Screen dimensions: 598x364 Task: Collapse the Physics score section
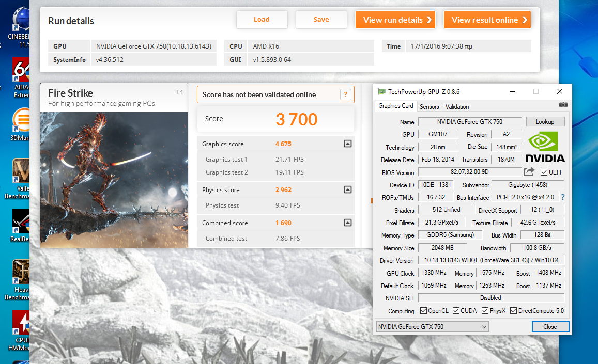pos(348,189)
